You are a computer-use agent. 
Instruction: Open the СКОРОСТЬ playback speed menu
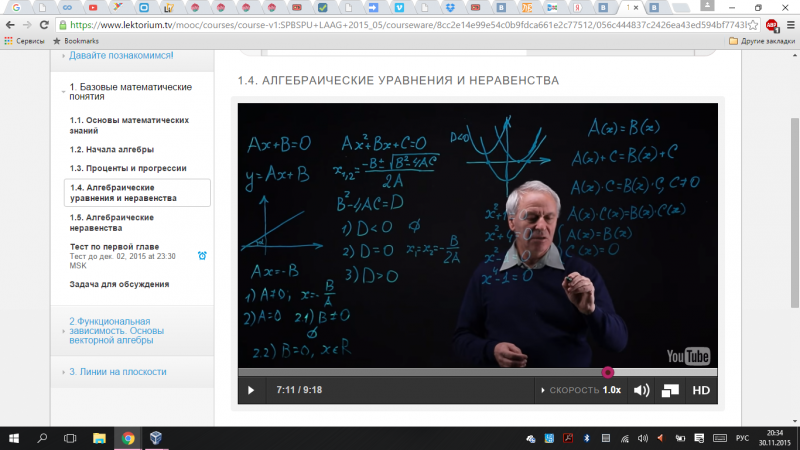[x=581, y=390]
